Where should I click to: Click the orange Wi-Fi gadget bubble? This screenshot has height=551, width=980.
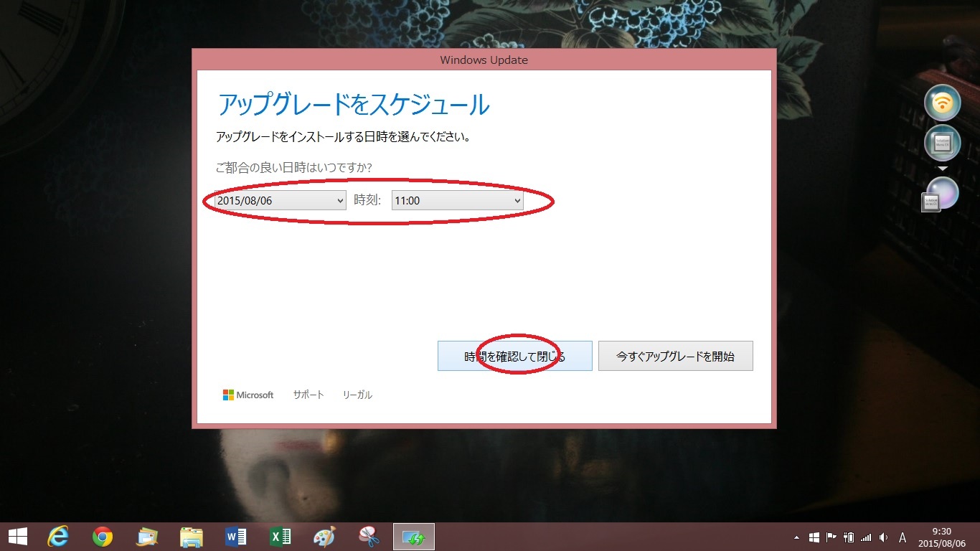942,103
